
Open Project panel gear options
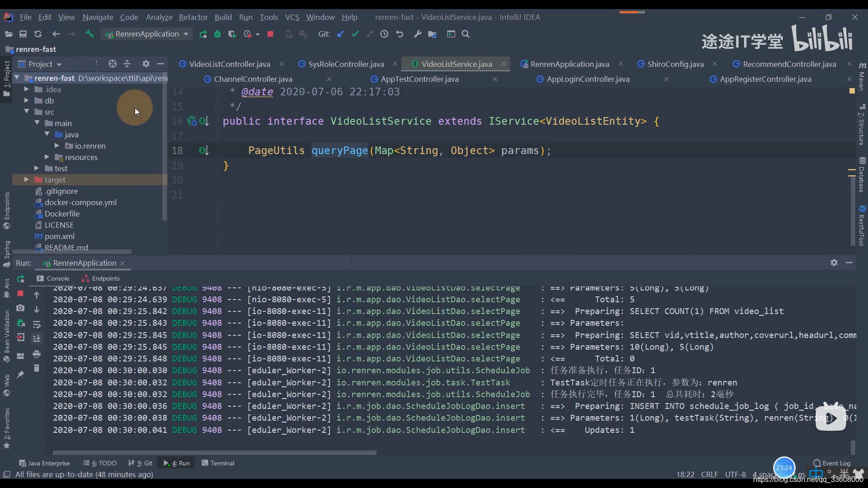[x=146, y=64]
